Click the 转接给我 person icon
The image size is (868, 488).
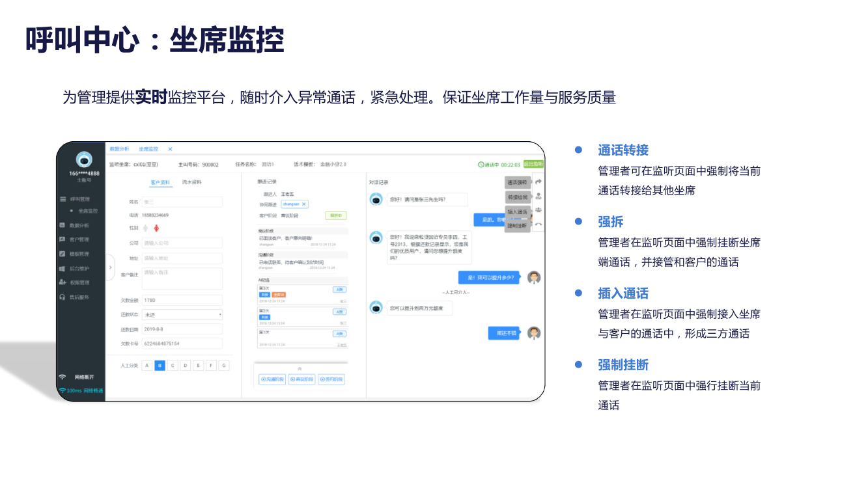(x=539, y=196)
